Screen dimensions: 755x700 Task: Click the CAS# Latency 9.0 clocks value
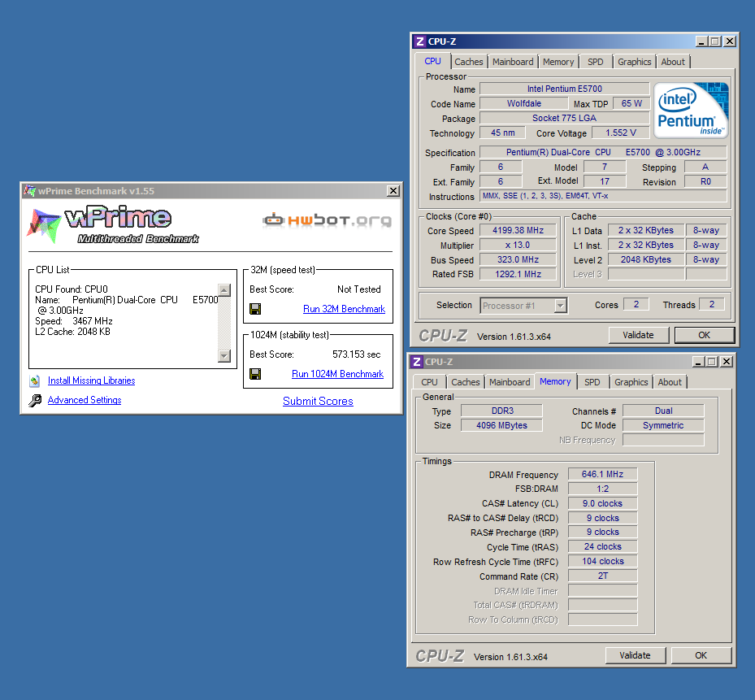point(602,503)
